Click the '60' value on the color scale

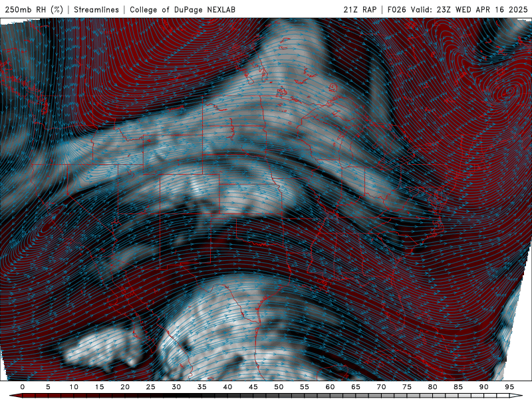point(330,387)
